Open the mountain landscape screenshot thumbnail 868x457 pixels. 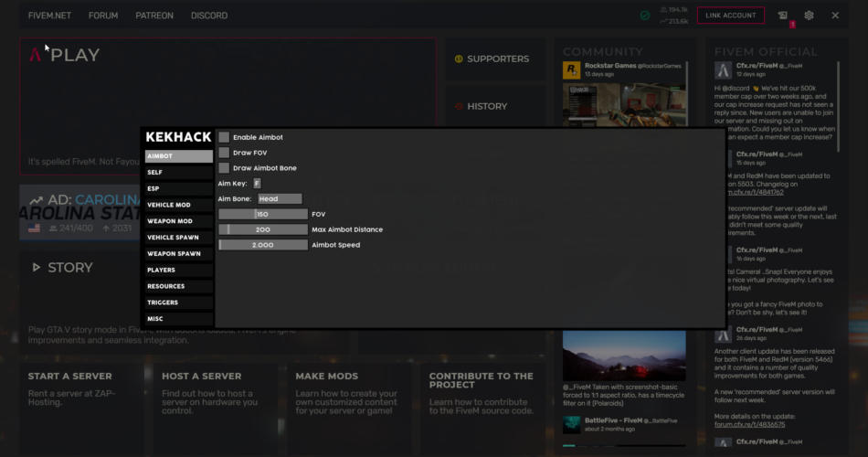(624, 356)
